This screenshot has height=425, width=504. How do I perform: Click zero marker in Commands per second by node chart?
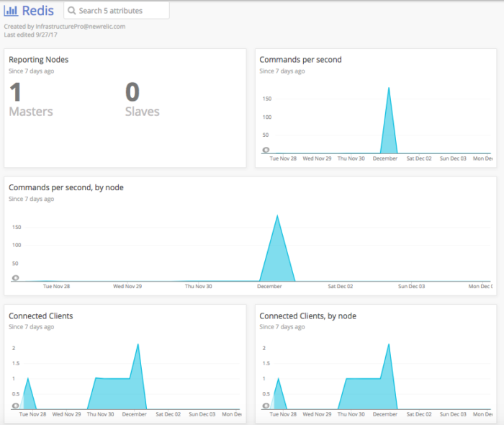(x=15, y=278)
